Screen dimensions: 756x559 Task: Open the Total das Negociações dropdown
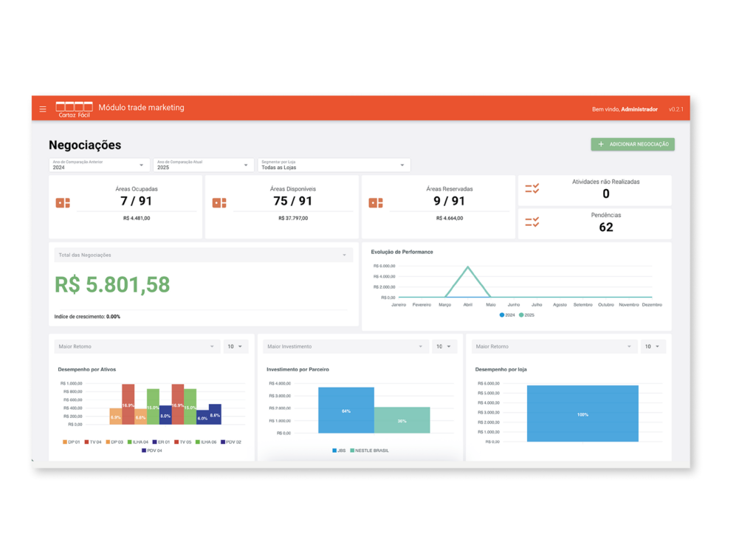201,255
